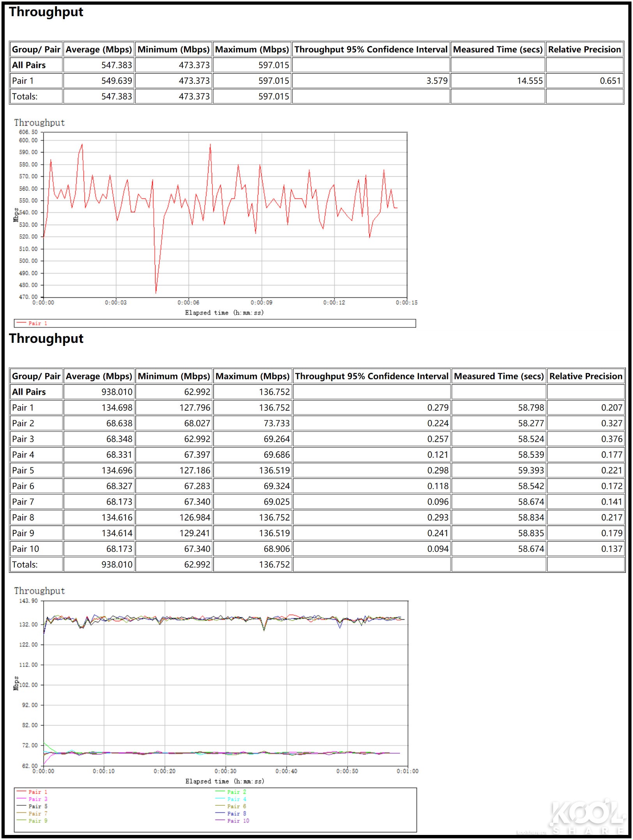Click the second Throughput section heading
Image resolution: width=633 pixels, height=840 pixels.
point(46,338)
